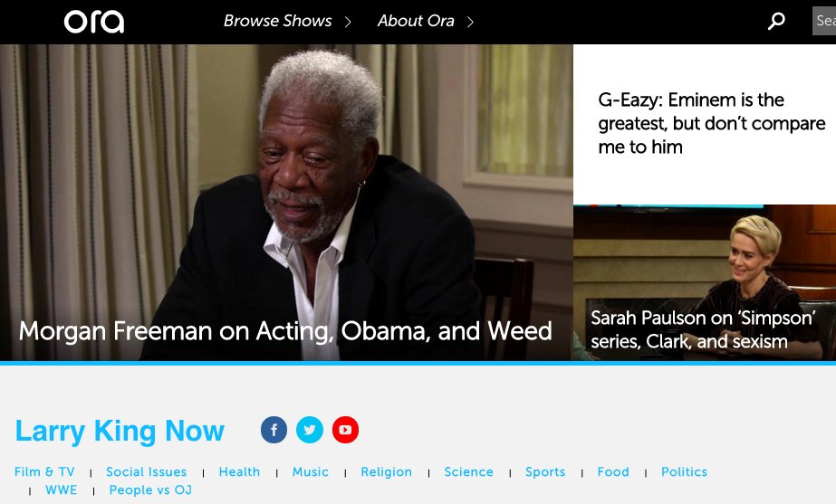Read the G-Eazy Eminem story
The height and width of the screenshot is (504, 836).
pos(711,124)
